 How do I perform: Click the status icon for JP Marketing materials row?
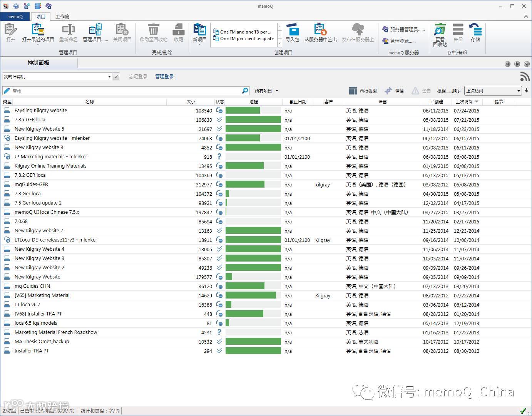click(219, 157)
